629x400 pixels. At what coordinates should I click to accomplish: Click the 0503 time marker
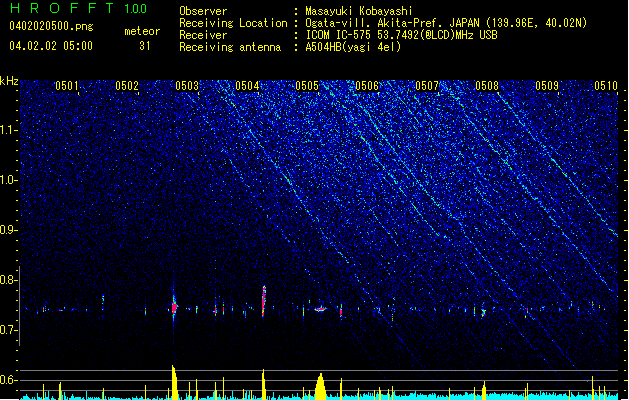tap(187, 86)
